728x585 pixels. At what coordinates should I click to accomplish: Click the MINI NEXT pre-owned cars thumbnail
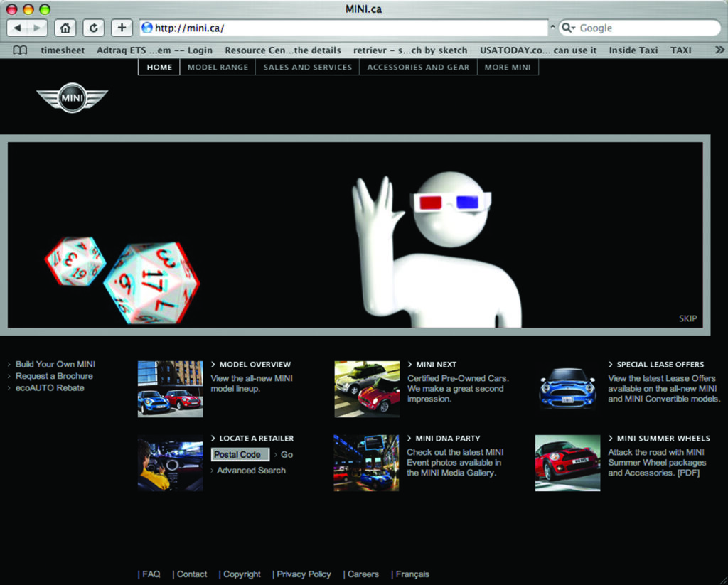pos(367,389)
